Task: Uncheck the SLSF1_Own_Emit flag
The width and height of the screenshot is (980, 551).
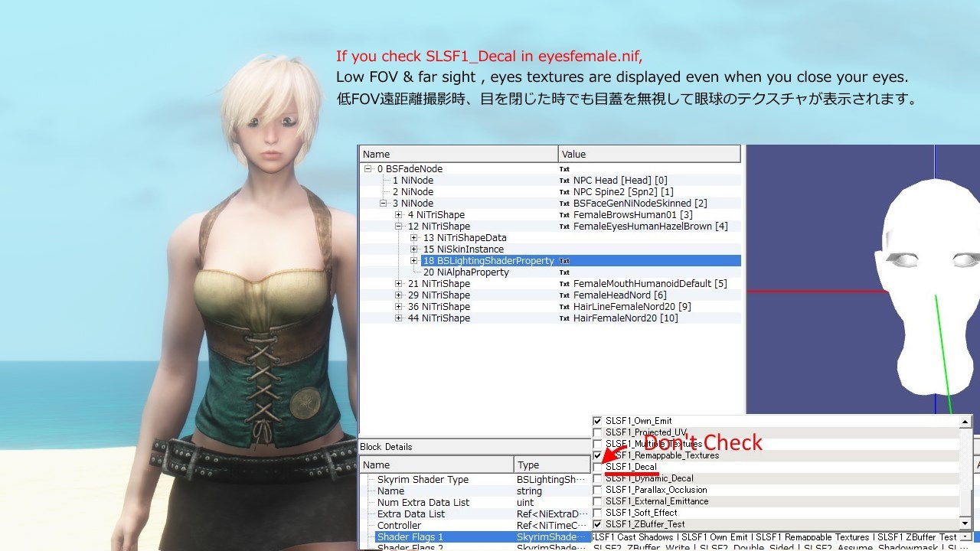Action: (x=597, y=421)
